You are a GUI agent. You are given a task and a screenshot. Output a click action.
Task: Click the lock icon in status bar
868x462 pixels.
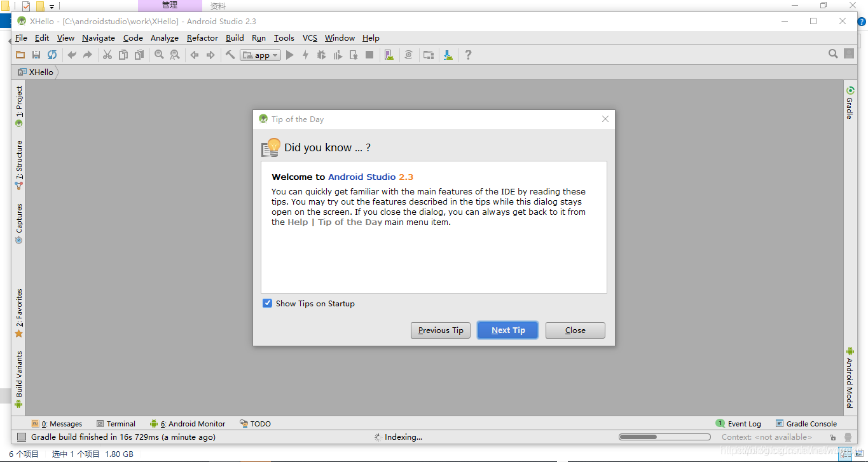tap(832, 437)
